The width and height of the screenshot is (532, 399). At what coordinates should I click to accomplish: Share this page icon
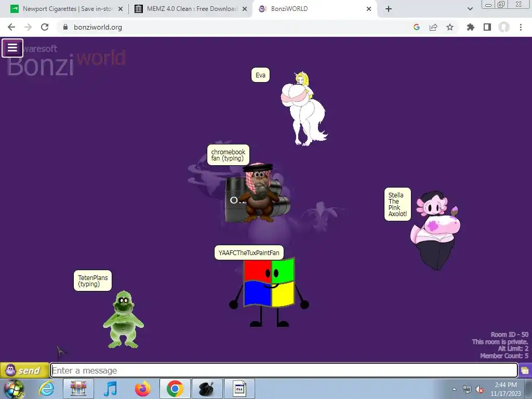tap(433, 27)
